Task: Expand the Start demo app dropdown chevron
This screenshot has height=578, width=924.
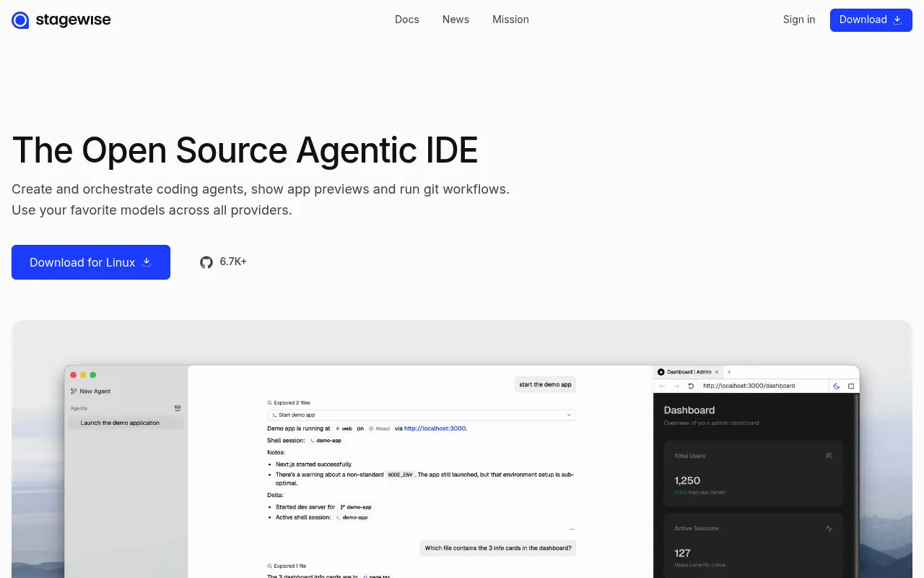Action: (x=569, y=415)
